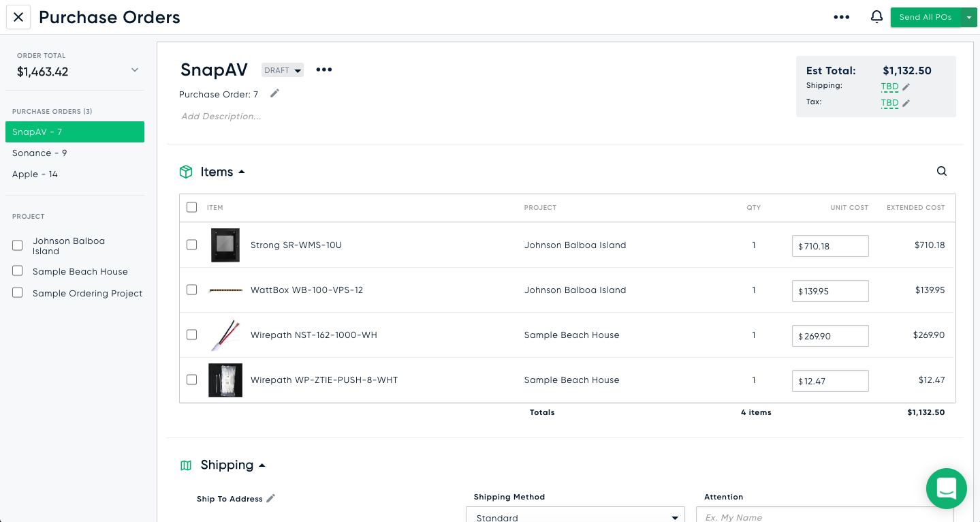The height and width of the screenshot is (522, 980).
Task: Click the Add Description field
Action: (x=221, y=117)
